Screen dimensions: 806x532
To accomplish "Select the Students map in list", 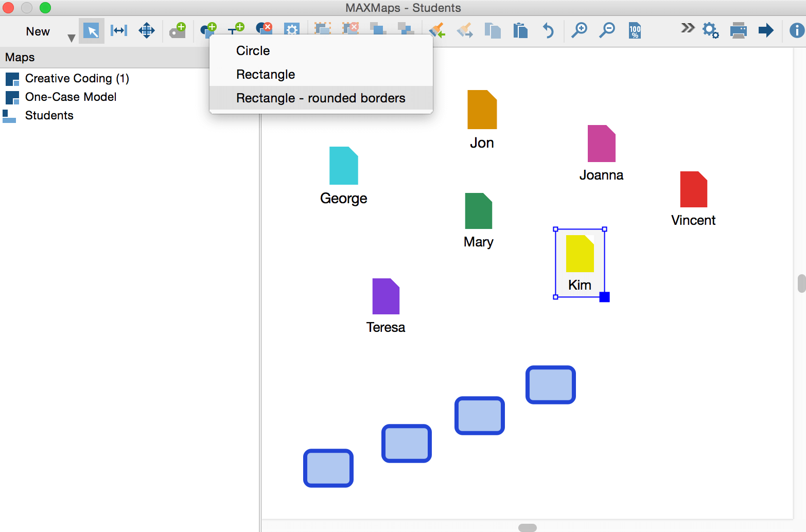I will [49, 115].
